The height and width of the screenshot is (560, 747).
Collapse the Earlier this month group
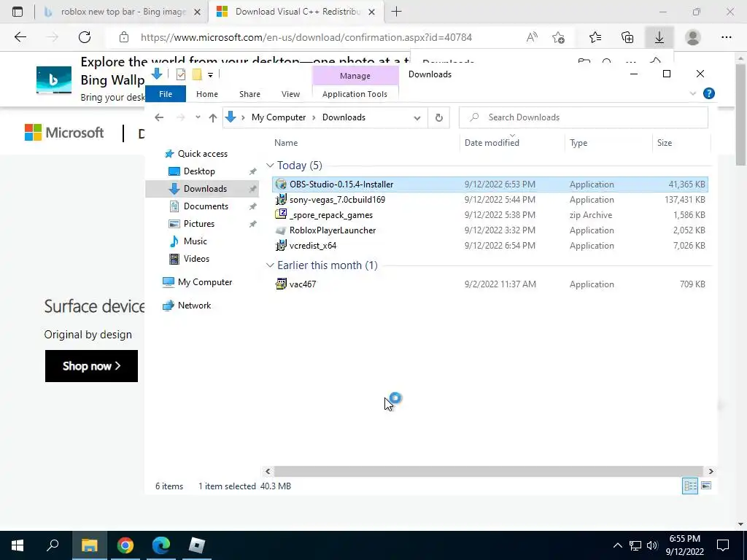coord(270,265)
